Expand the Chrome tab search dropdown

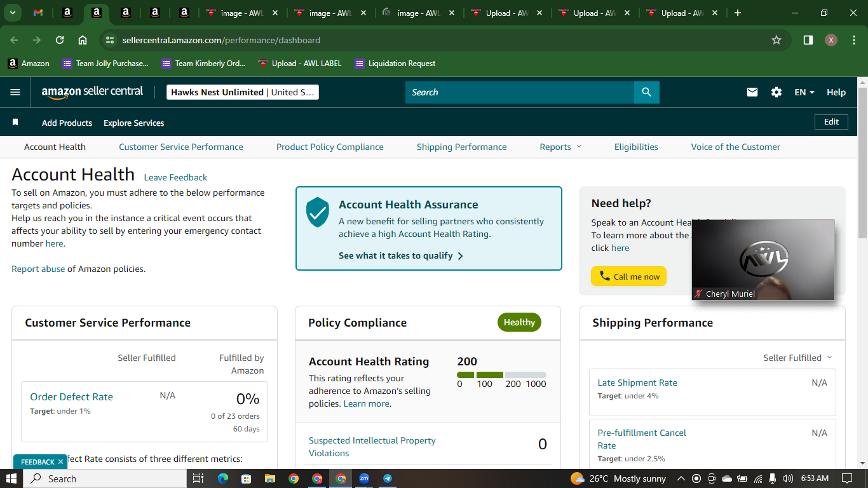(13, 13)
